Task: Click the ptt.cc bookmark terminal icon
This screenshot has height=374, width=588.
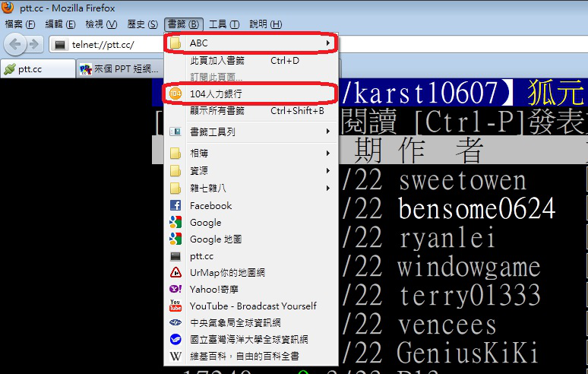Action: (x=175, y=256)
